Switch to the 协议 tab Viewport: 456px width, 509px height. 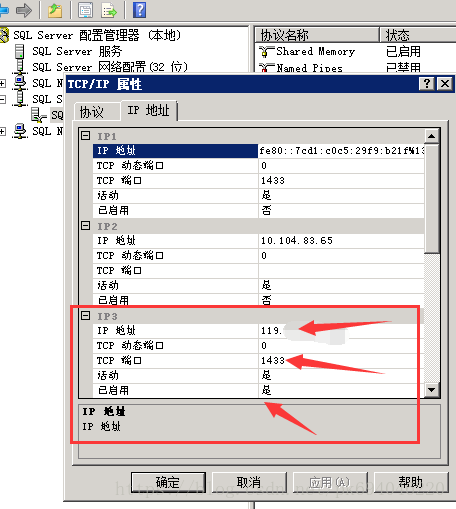pyautogui.click(x=97, y=112)
